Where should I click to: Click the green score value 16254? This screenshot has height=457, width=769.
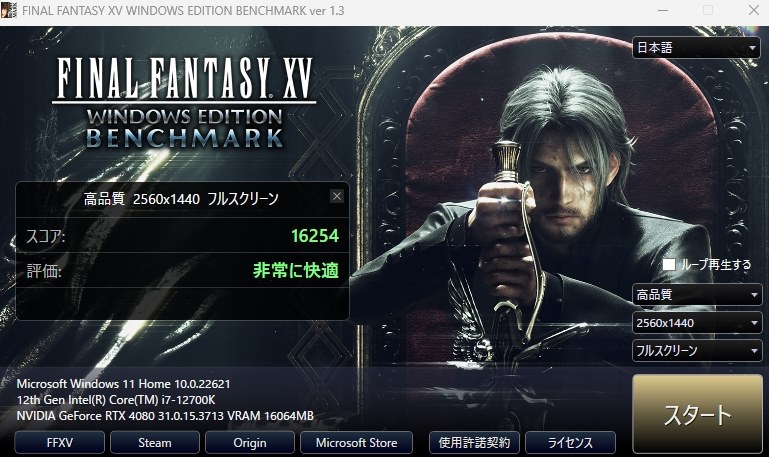tap(315, 236)
